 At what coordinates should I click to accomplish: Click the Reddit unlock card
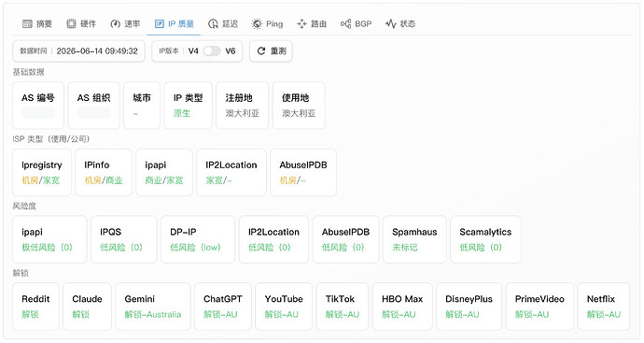[x=35, y=307]
